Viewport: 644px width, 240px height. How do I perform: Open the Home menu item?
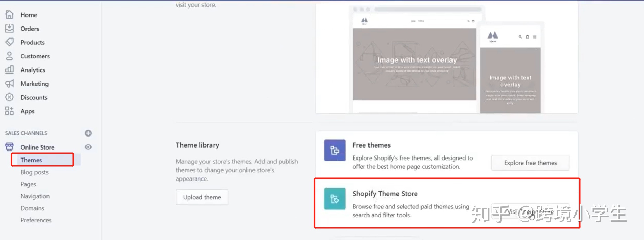click(x=29, y=15)
